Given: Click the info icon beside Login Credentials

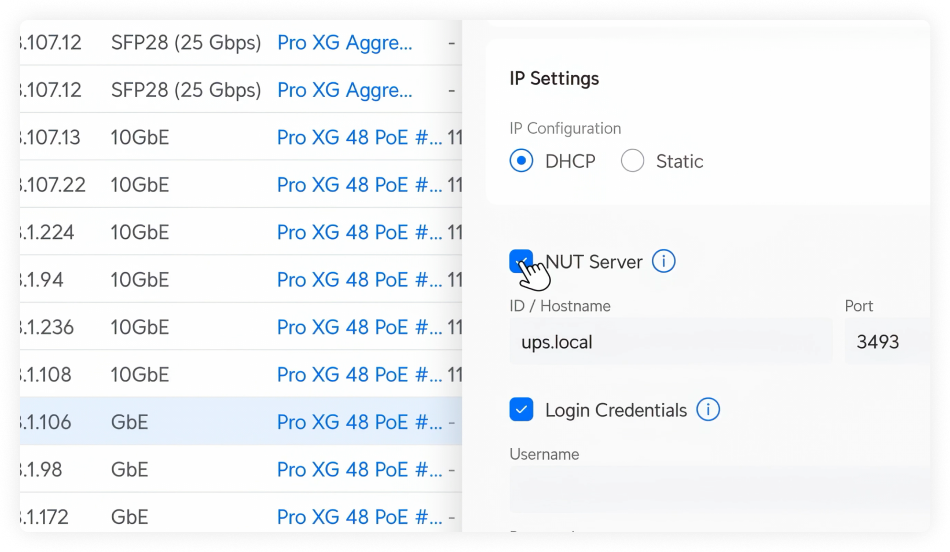Looking at the screenshot, I should pos(708,410).
